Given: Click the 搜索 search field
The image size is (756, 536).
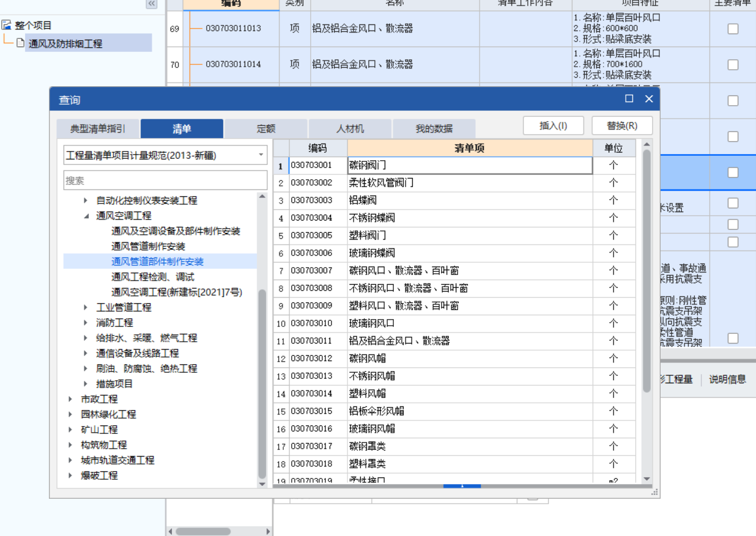Looking at the screenshot, I should pyautogui.click(x=166, y=180).
